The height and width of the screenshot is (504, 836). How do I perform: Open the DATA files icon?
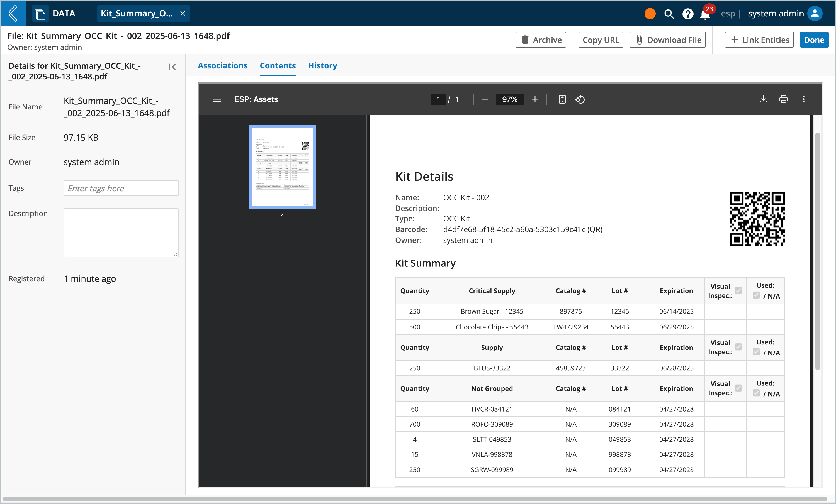click(40, 14)
